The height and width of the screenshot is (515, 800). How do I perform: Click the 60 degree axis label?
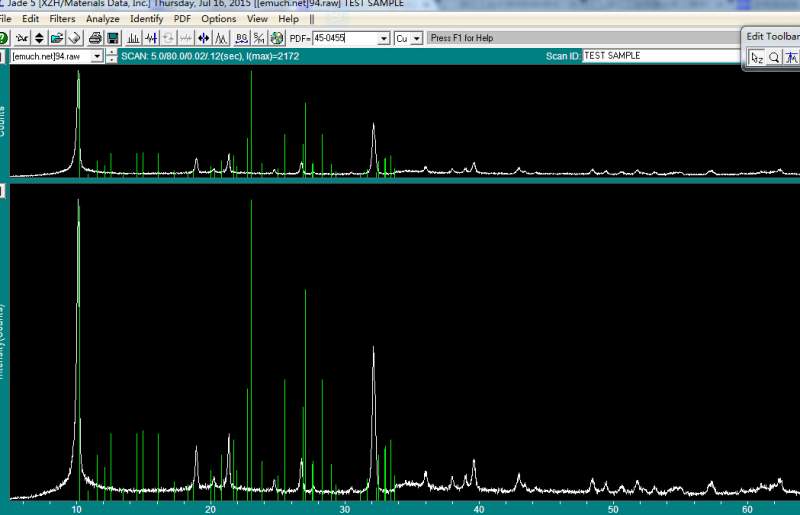(x=747, y=509)
